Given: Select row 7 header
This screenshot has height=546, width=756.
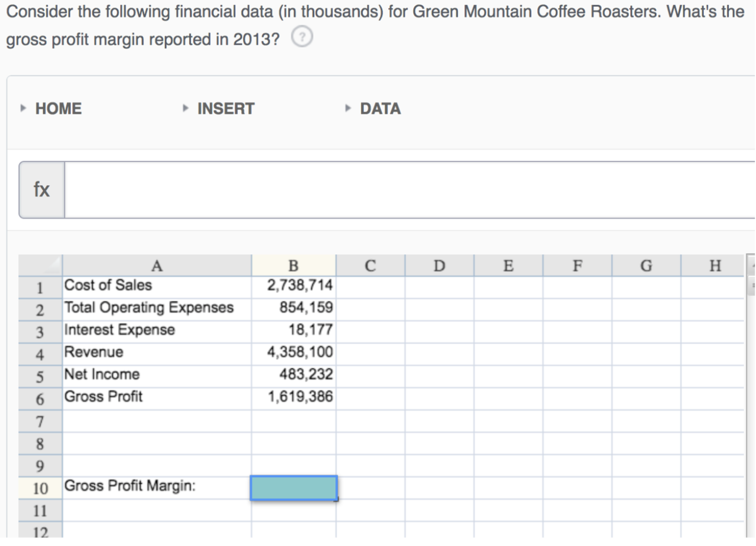Looking at the screenshot, I should (x=40, y=421).
